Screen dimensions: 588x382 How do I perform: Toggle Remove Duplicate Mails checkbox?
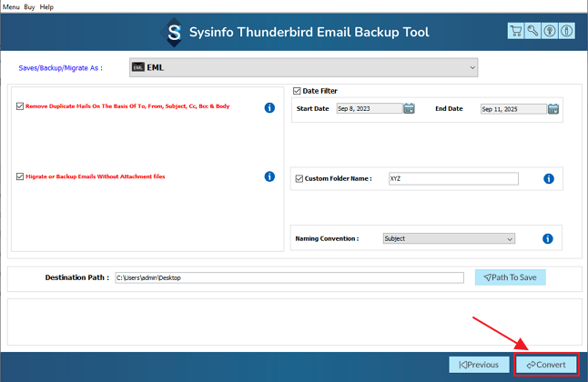20,106
